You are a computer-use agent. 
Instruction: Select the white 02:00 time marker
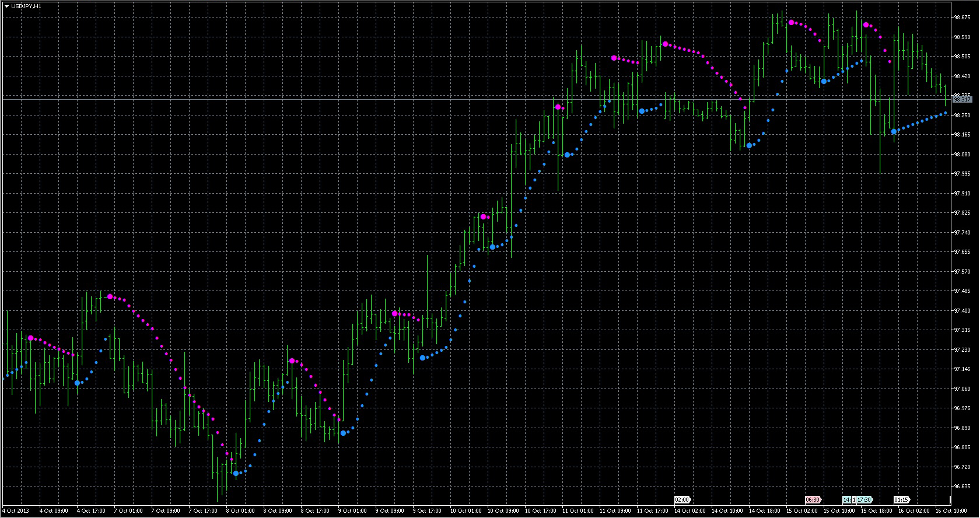682,500
